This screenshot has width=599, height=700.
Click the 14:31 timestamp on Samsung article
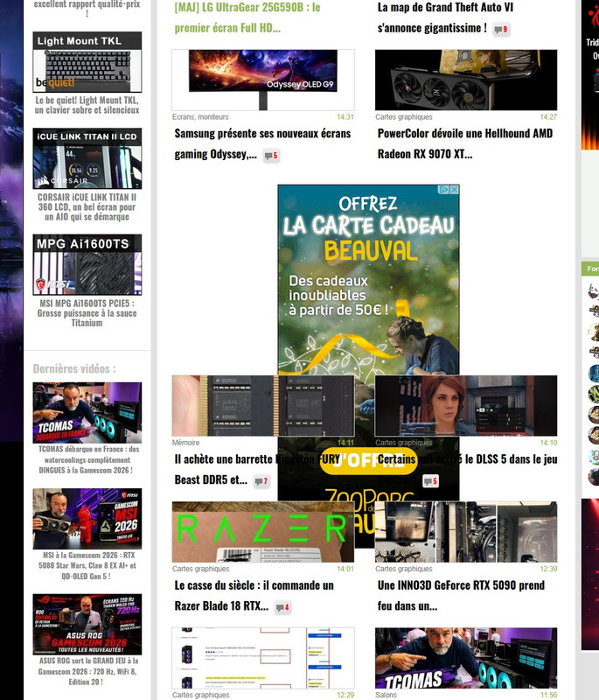345,117
